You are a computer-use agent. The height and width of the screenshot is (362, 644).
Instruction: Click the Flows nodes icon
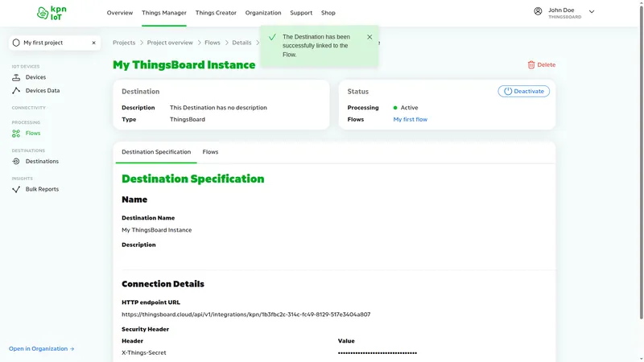coord(16,134)
